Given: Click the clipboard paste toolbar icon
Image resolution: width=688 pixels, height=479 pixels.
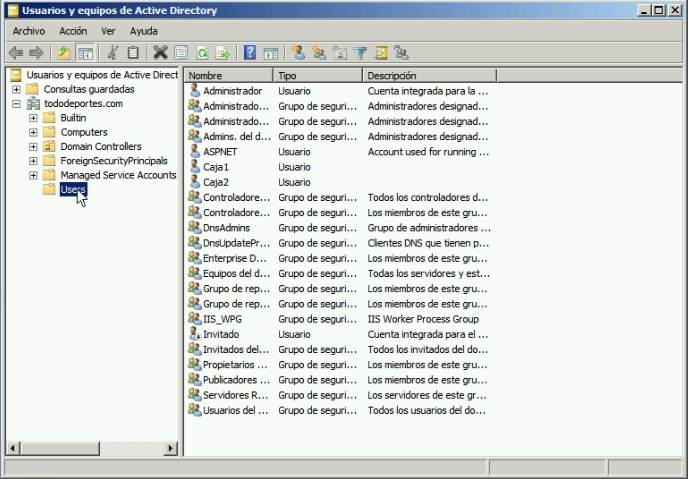Looking at the screenshot, I should pyautogui.click(x=133, y=53).
